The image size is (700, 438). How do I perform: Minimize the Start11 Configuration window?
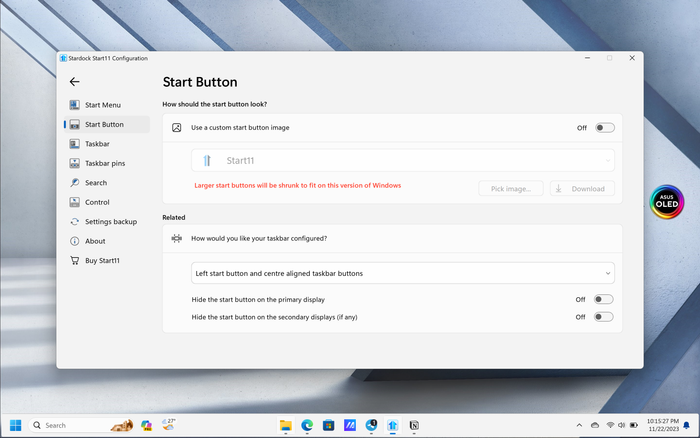click(x=588, y=58)
